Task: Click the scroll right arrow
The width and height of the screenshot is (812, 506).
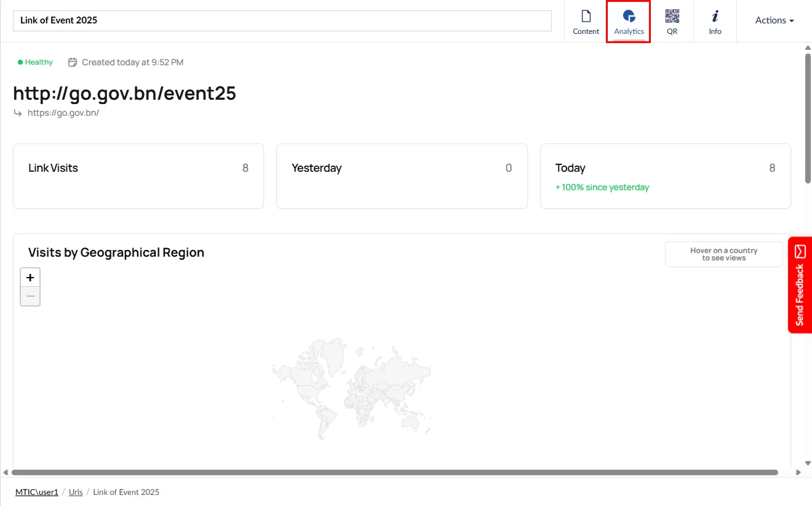Action: 798,473
